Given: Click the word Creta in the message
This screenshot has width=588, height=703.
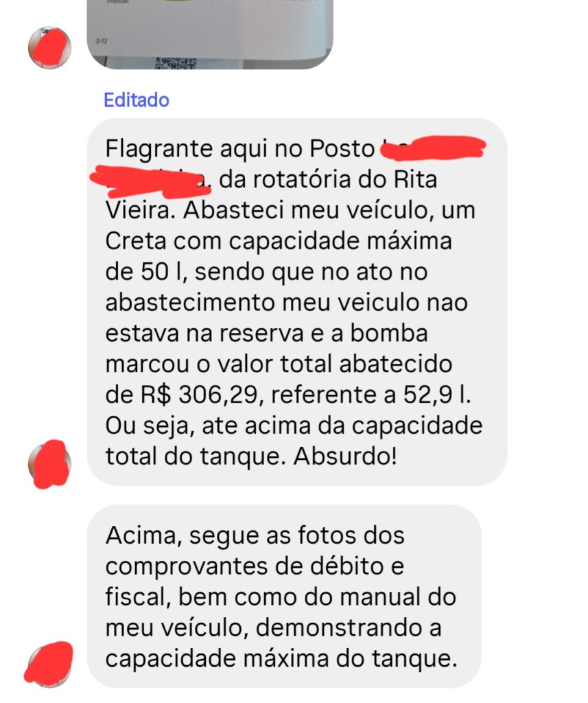Looking at the screenshot, I should 137,241.
